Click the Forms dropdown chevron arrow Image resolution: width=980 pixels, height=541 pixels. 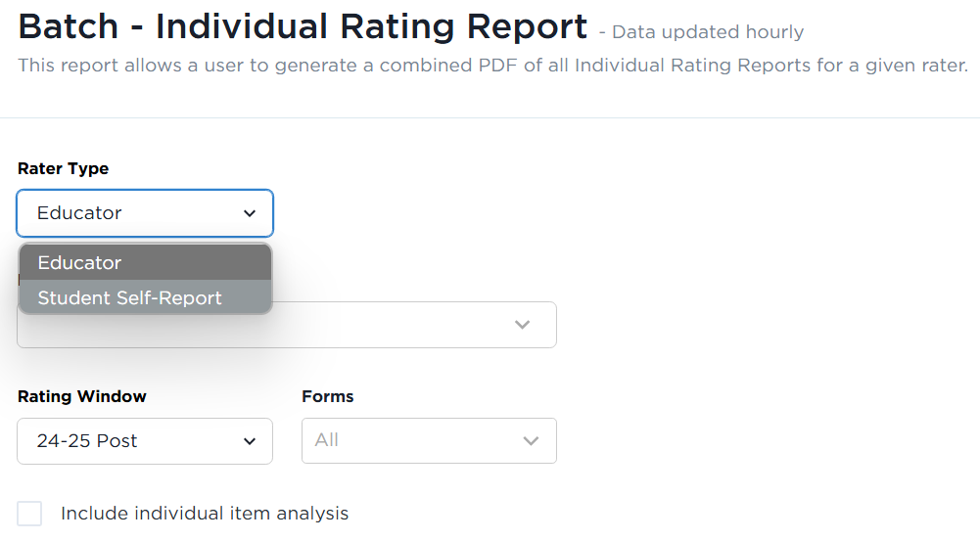(x=531, y=441)
